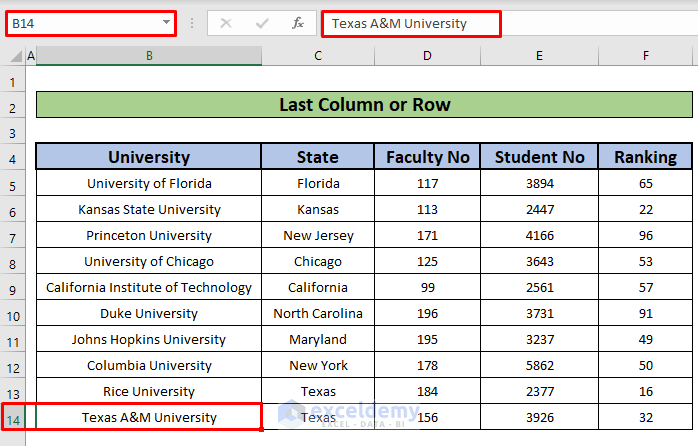Click the Cancel X icon in formula bar

coord(227,23)
